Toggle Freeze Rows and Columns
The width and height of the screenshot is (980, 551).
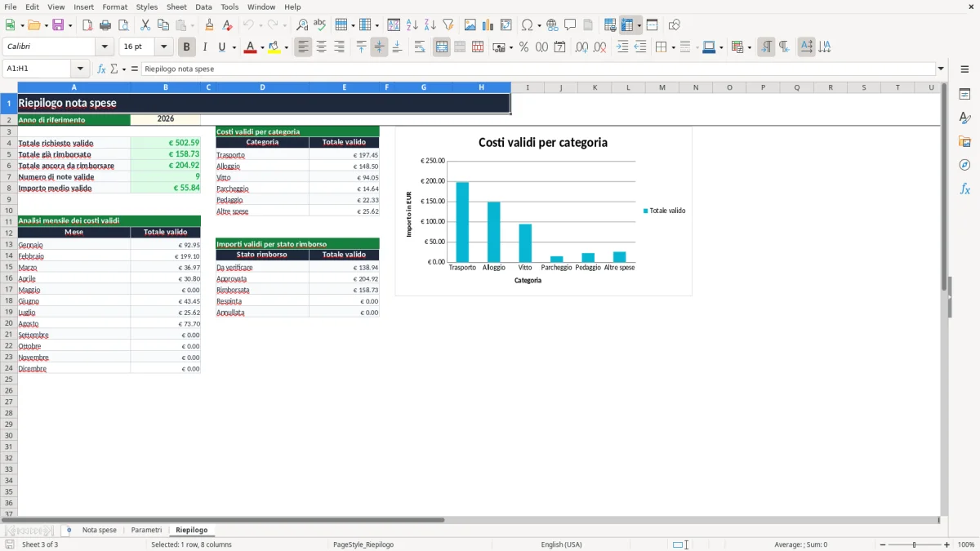(x=627, y=25)
